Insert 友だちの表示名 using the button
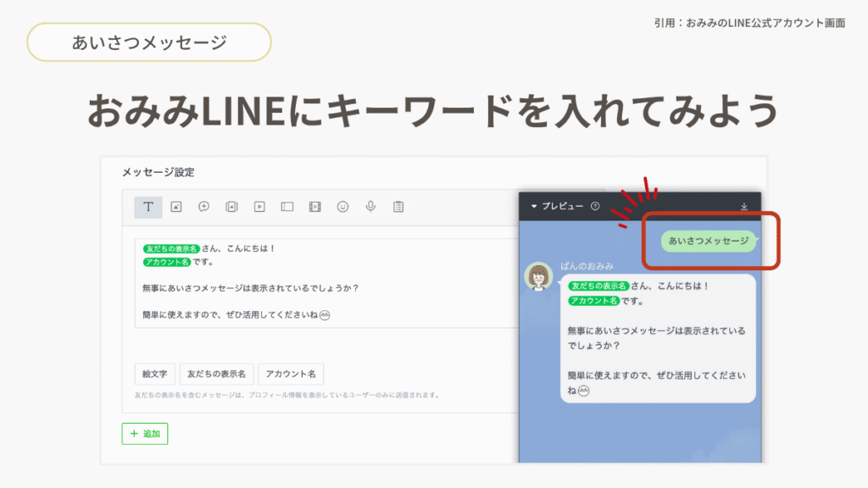The image size is (868, 488). point(216,374)
